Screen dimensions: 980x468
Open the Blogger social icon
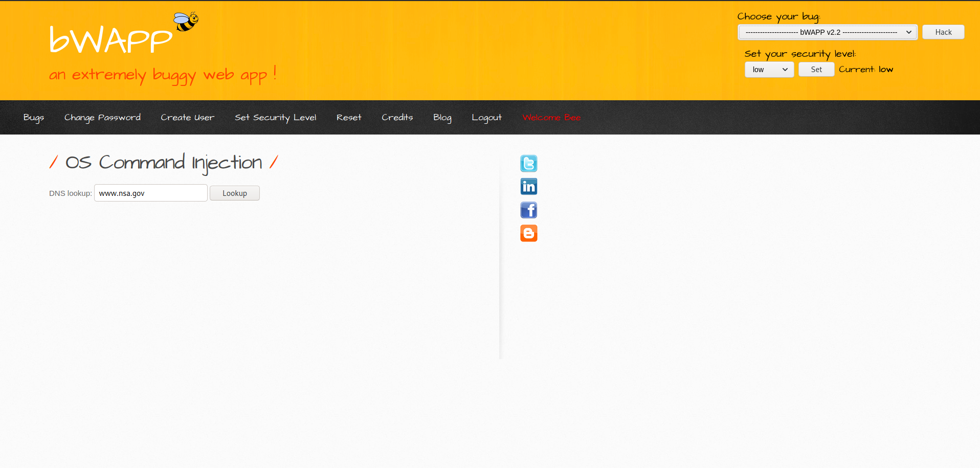528,233
